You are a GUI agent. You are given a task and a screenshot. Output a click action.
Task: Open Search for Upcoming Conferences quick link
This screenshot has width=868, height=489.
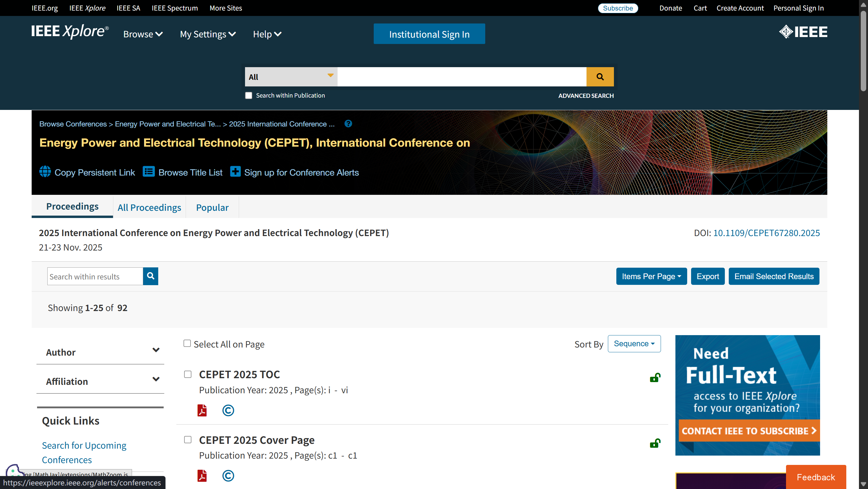coord(84,452)
